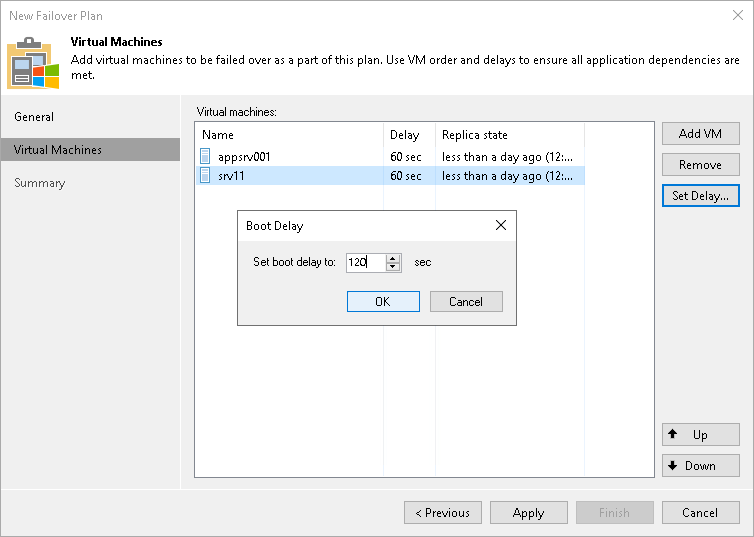Decrease boot delay with spinner down arrow
Screen dimensions: 754x537
coord(393,267)
